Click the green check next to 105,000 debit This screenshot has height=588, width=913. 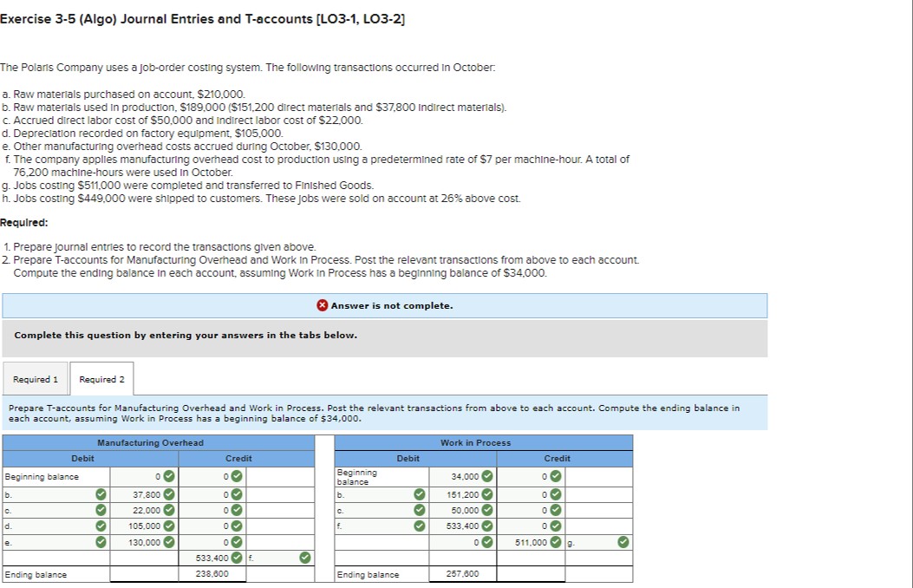pyautogui.click(x=169, y=527)
